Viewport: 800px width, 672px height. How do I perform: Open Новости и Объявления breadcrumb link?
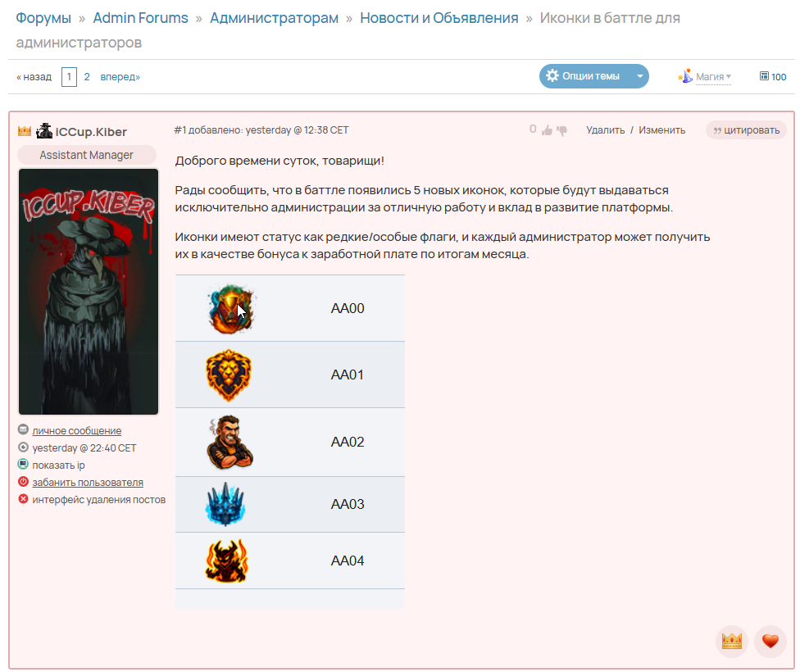pos(439,18)
